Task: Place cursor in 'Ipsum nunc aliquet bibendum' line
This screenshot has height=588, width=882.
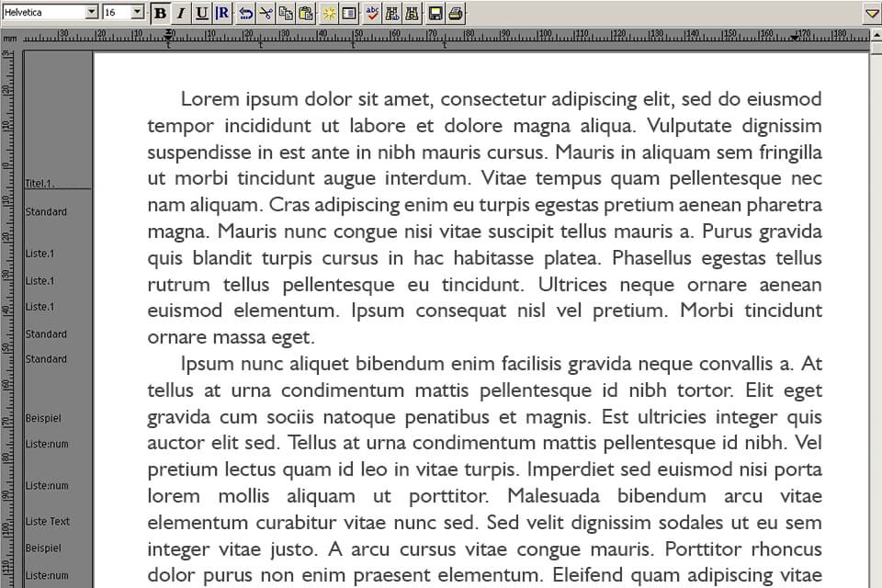Action: (501, 364)
